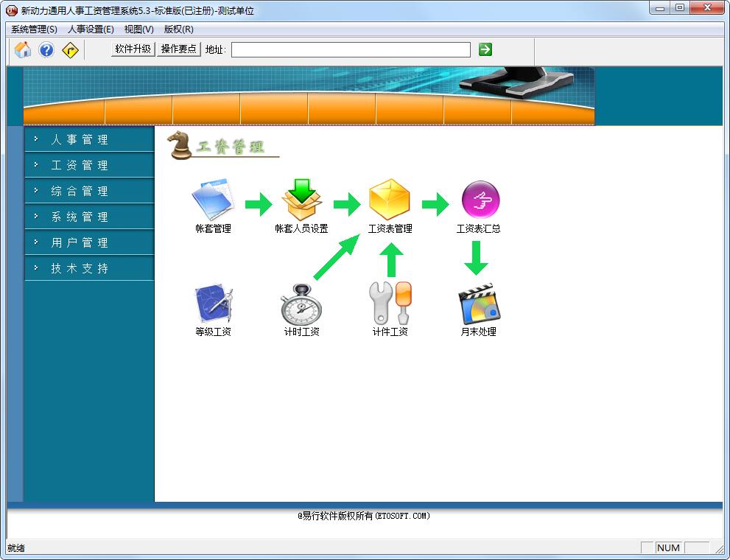
Task: Select 工资管理 in the sidebar
Action: tap(89, 165)
